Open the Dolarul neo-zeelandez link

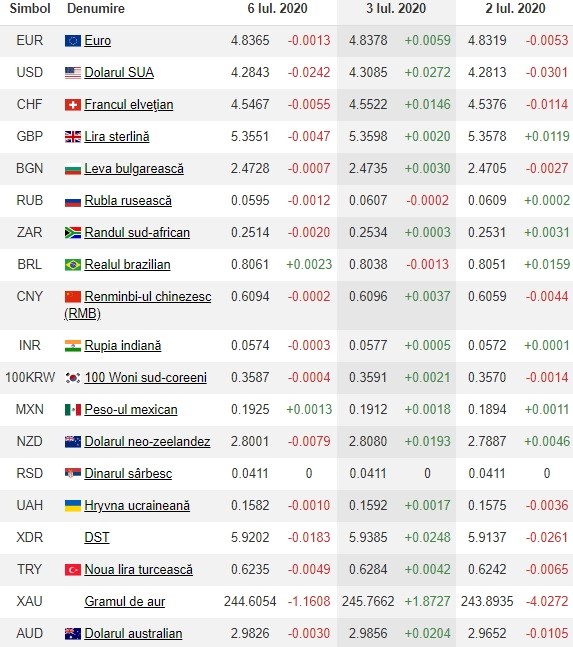147,442
